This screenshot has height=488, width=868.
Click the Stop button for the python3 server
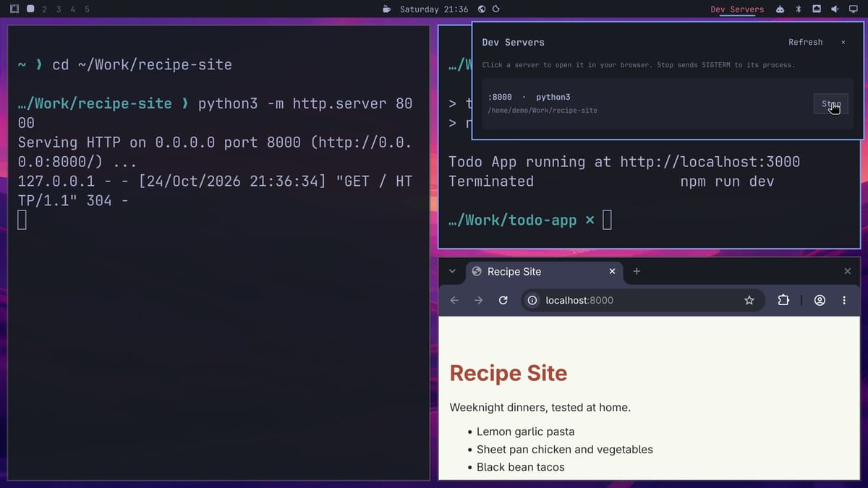coord(830,104)
